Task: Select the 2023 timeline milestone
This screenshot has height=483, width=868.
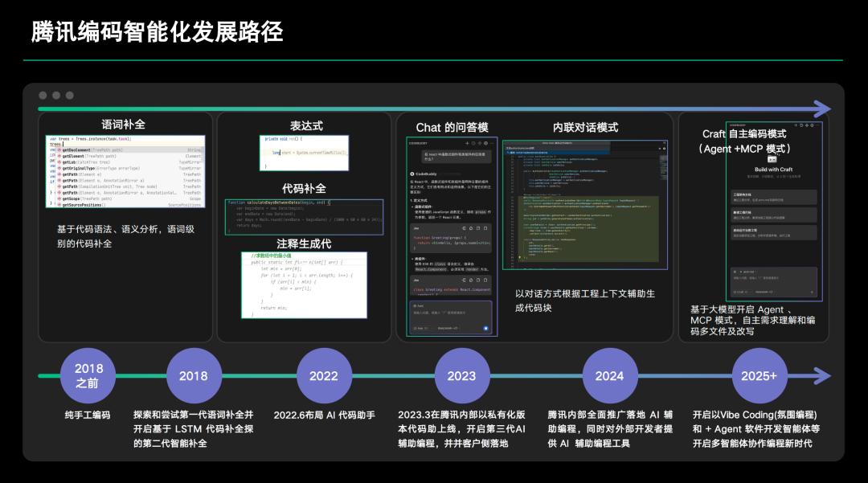Action: [x=461, y=375]
